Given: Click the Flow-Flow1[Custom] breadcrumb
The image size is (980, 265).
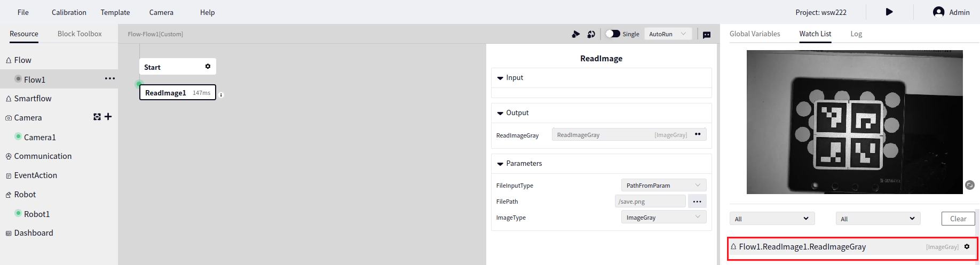Looking at the screenshot, I should tap(155, 34).
